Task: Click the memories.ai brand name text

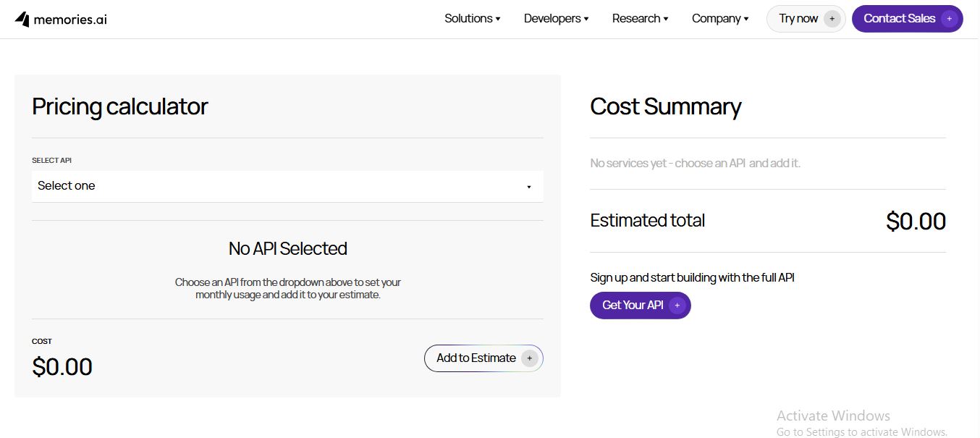Action: click(x=70, y=20)
